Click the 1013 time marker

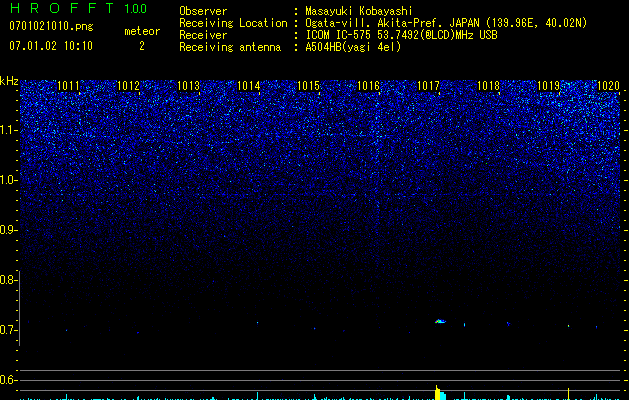pyautogui.click(x=189, y=85)
